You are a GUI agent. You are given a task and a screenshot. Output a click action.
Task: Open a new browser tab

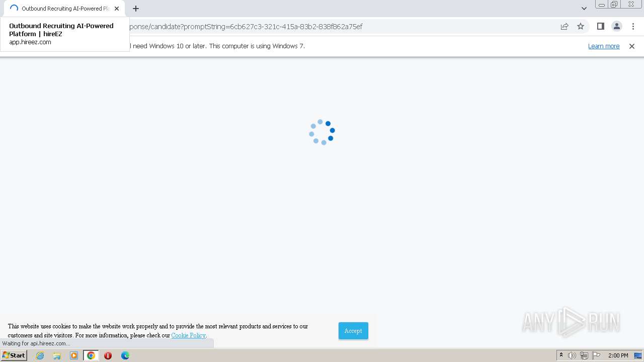point(136,9)
